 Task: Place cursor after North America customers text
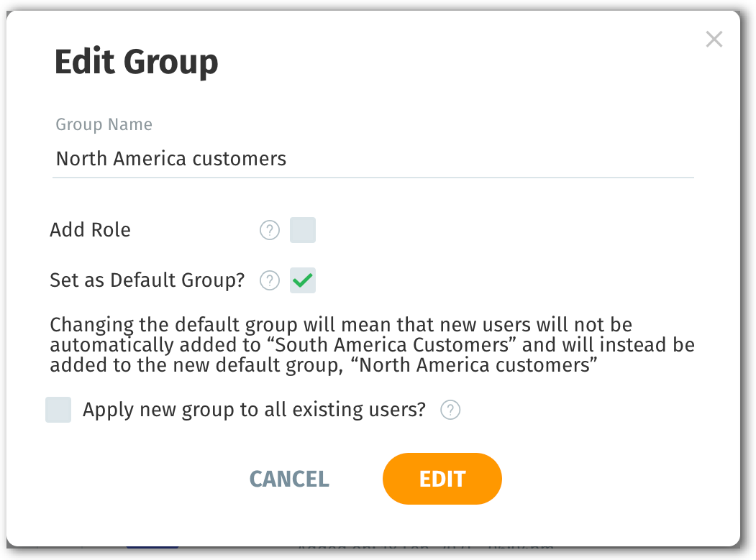click(x=289, y=158)
